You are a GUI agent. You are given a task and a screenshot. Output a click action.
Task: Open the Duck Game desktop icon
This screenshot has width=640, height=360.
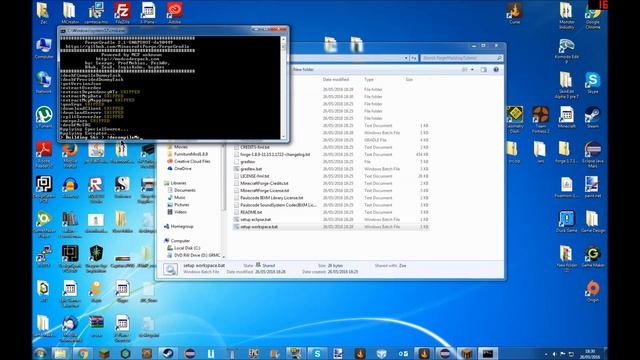tap(567, 222)
